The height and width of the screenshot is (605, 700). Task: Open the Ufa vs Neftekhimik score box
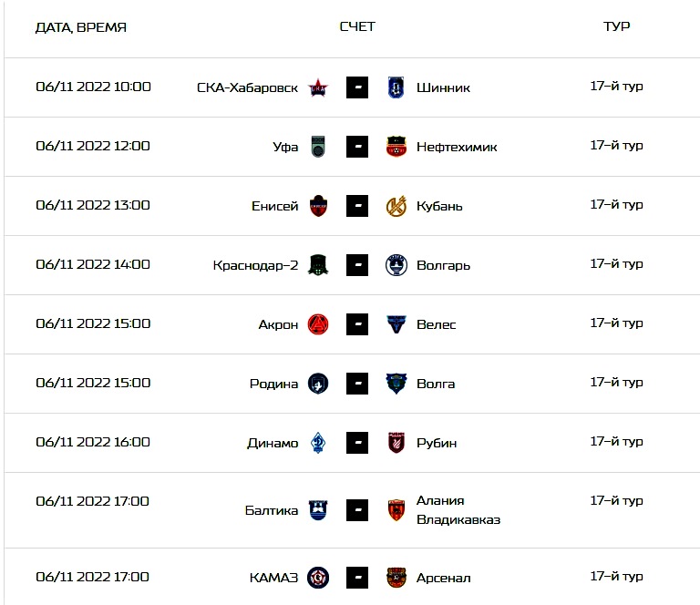pos(357,147)
